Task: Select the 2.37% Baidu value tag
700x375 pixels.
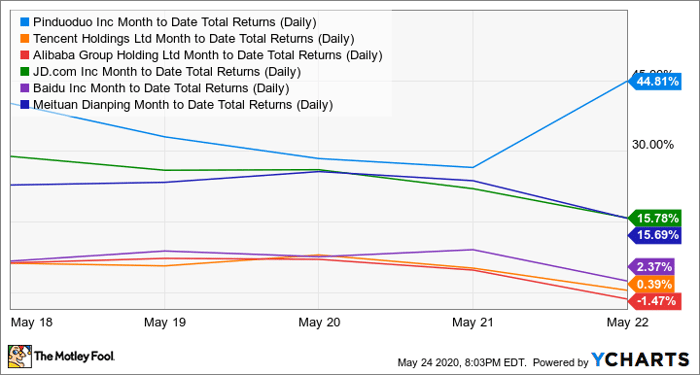Action: pos(651,267)
